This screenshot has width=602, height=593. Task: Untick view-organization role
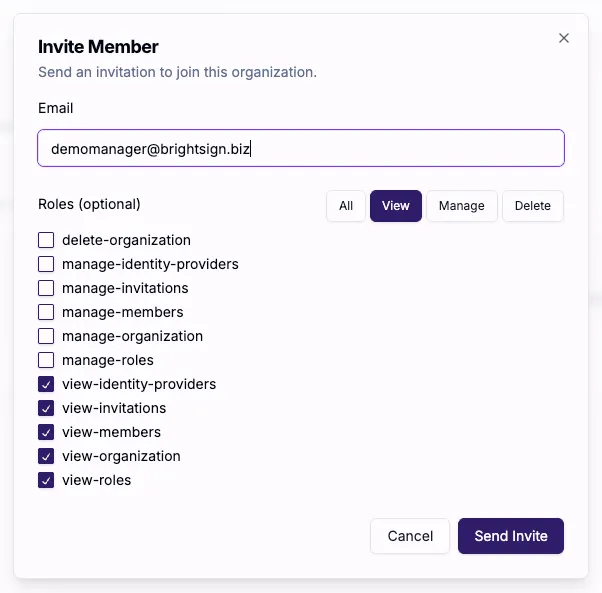pos(46,456)
